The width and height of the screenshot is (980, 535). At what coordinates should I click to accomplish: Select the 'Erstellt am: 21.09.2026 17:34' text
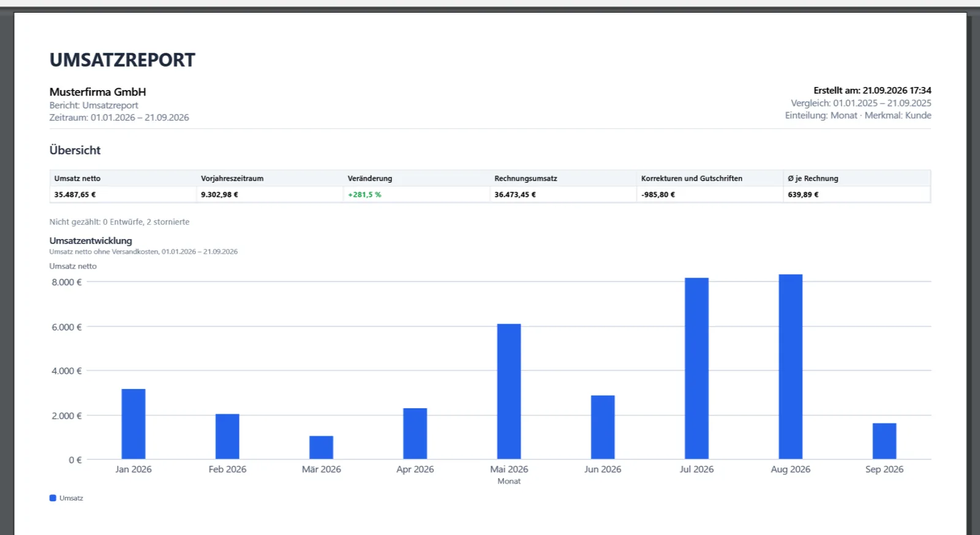click(872, 90)
